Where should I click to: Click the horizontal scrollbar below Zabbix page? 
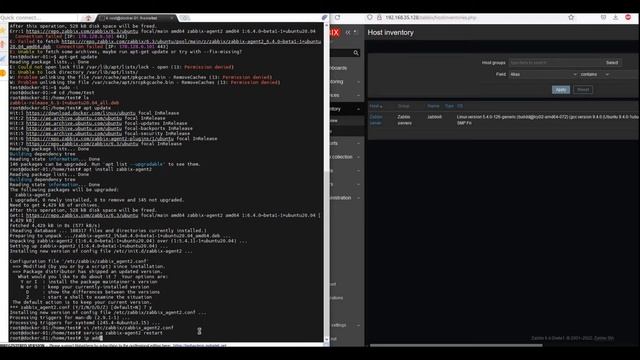pos(456,345)
